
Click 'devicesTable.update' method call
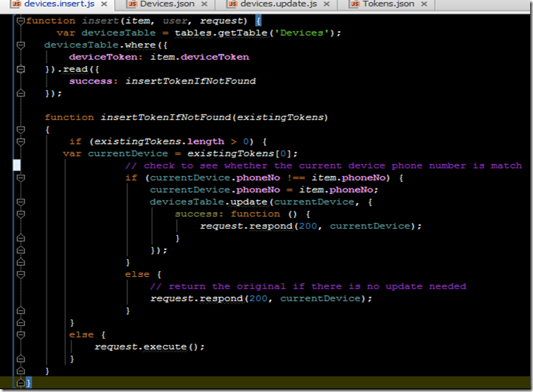click(x=209, y=202)
